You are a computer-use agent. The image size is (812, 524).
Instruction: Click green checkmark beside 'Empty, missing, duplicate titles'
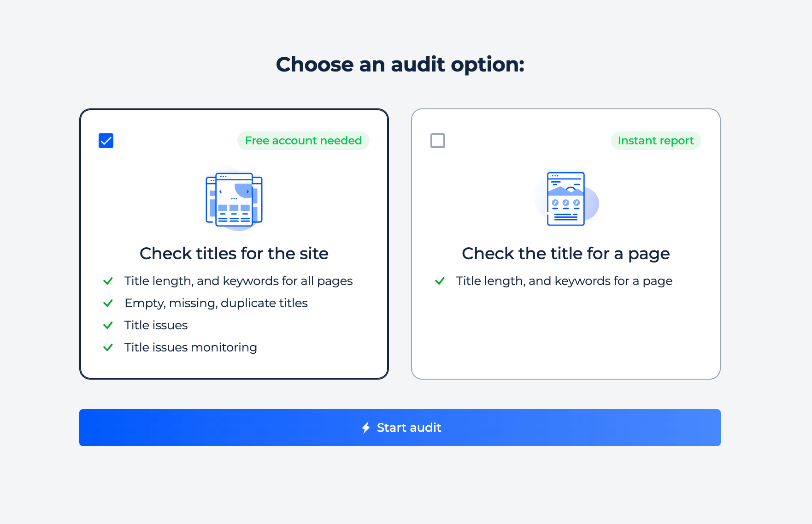click(x=108, y=303)
